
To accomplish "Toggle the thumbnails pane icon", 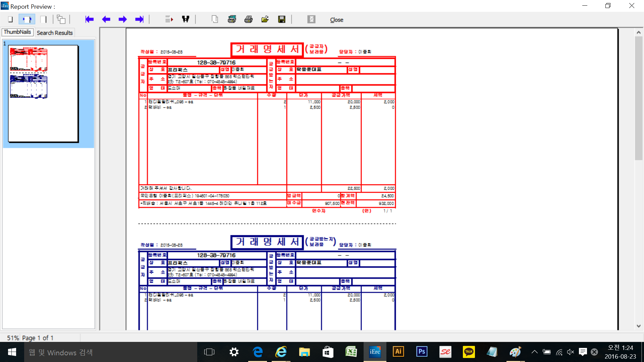I will 61,19.
